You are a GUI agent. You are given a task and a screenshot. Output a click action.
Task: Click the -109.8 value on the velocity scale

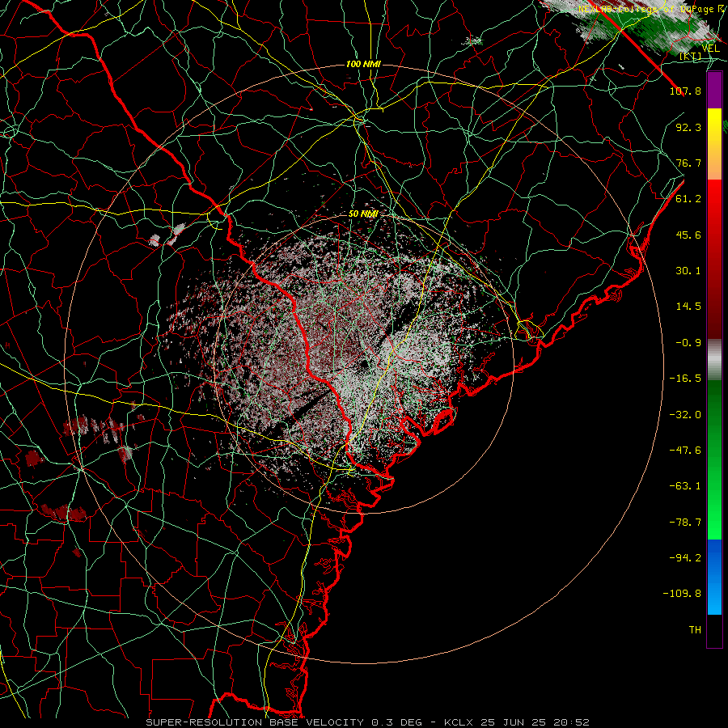682,594
